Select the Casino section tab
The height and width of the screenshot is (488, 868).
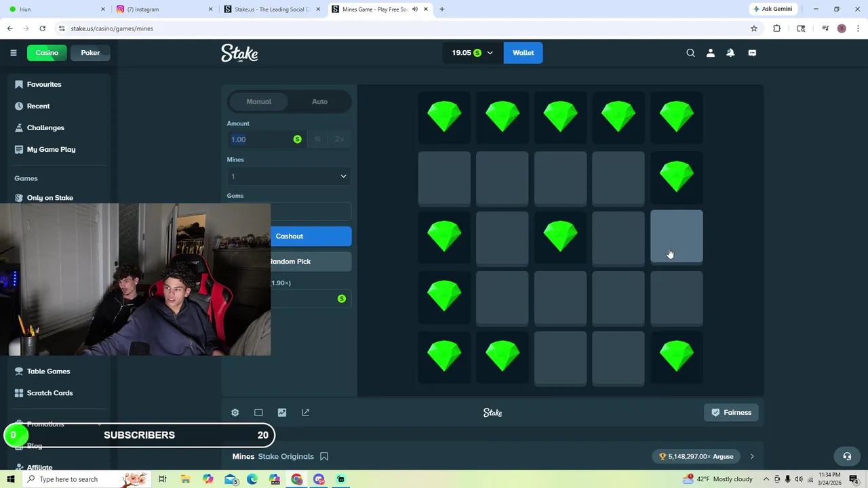coord(47,53)
